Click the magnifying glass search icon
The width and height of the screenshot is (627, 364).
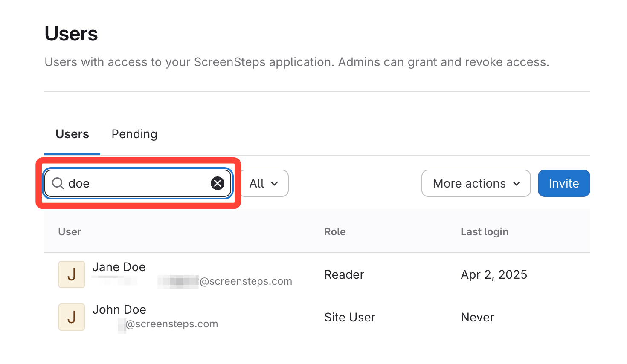click(x=58, y=183)
